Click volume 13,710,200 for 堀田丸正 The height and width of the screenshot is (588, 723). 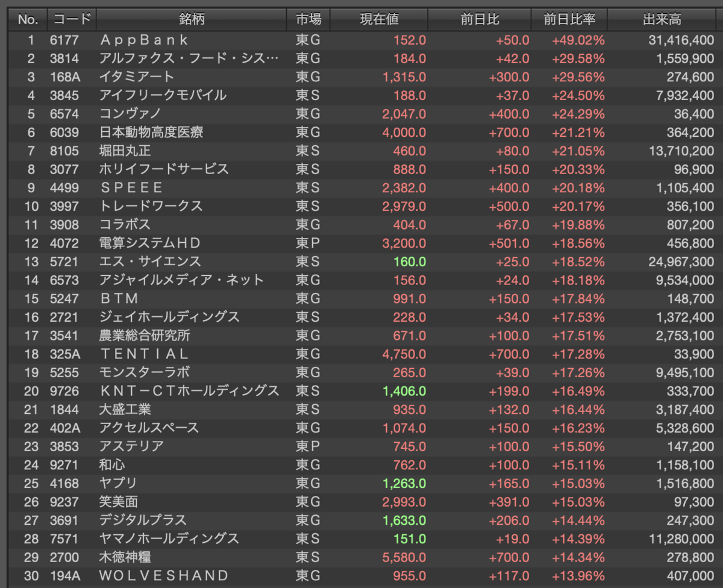coord(681,151)
